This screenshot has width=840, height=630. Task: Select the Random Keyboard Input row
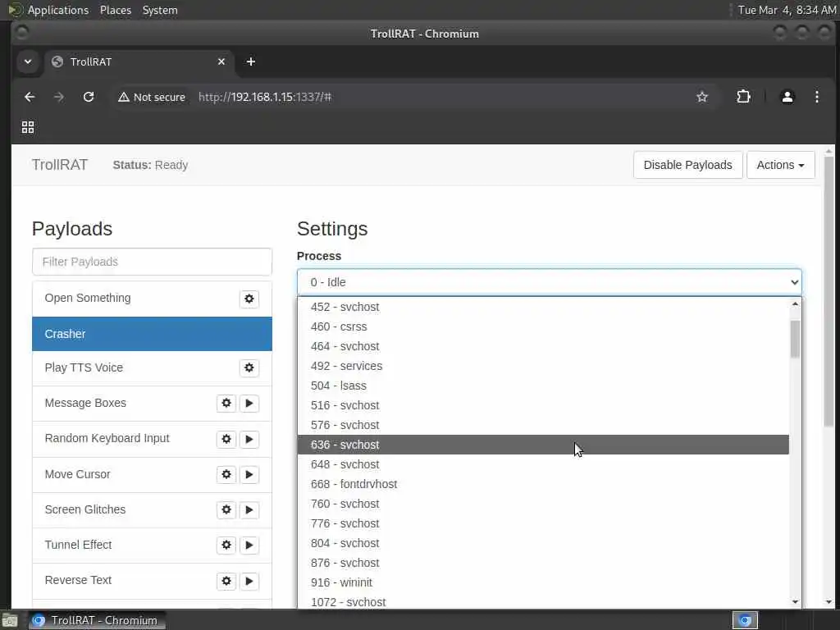point(152,439)
